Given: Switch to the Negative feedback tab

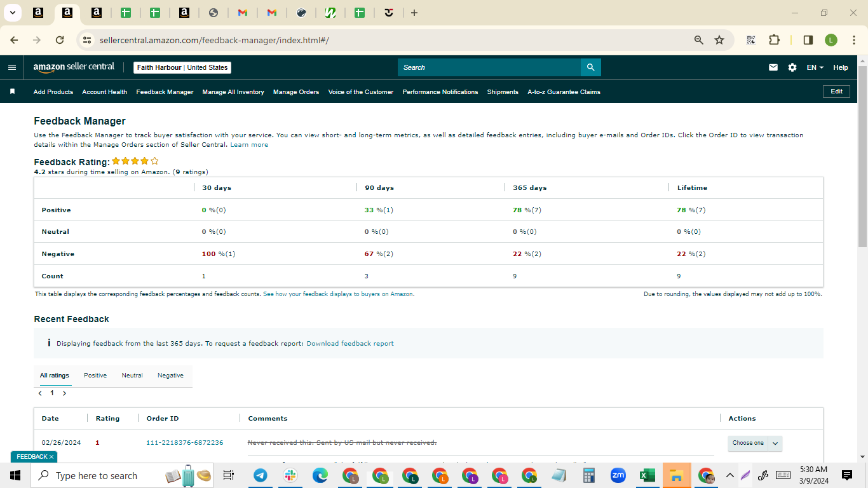Looking at the screenshot, I should click(x=170, y=376).
